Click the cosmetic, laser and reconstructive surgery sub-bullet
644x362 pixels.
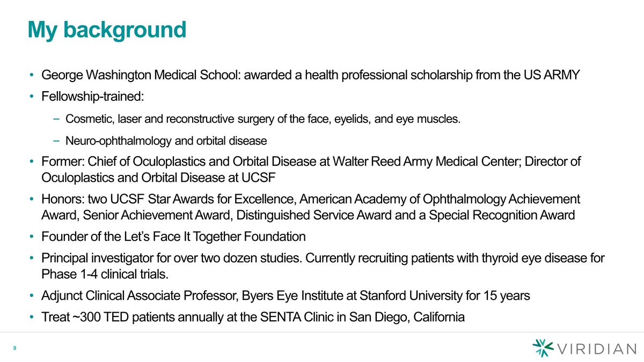click(x=263, y=119)
